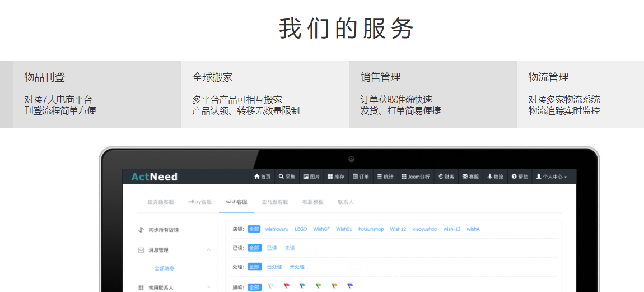Image resolution: width=644 pixels, height=292 pixels.
Task: Filter messages by 未读 unread
Action: (x=290, y=248)
